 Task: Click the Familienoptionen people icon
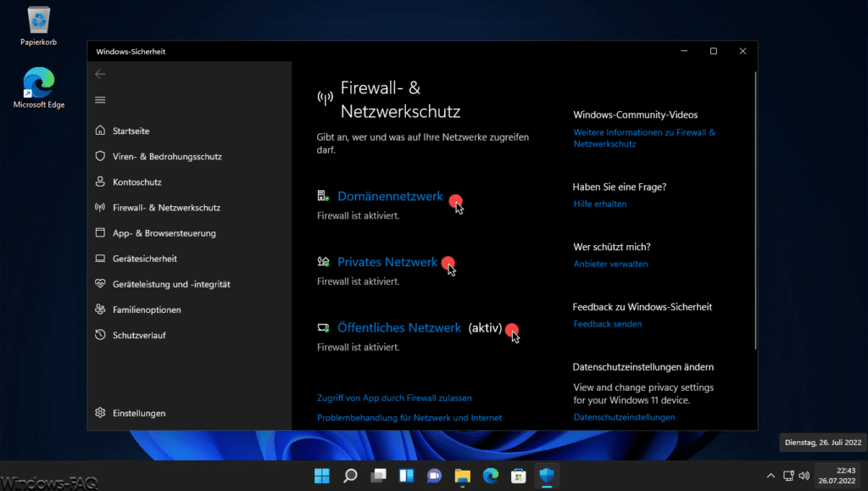tap(100, 309)
